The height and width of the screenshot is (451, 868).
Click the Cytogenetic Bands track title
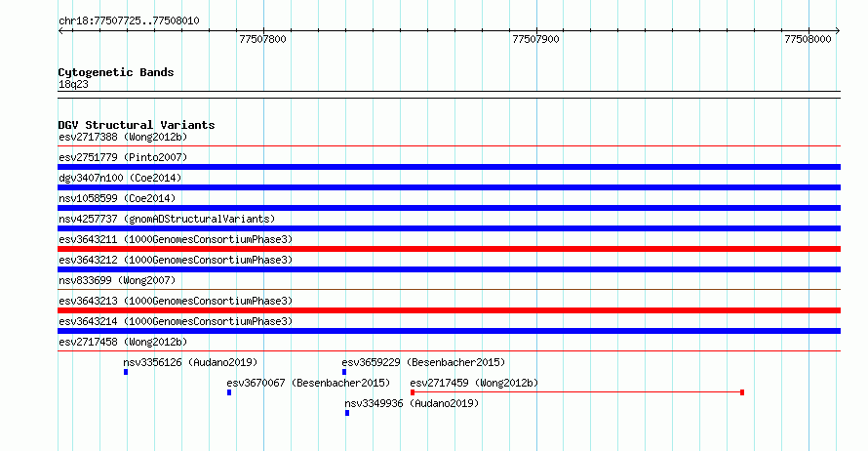click(116, 72)
